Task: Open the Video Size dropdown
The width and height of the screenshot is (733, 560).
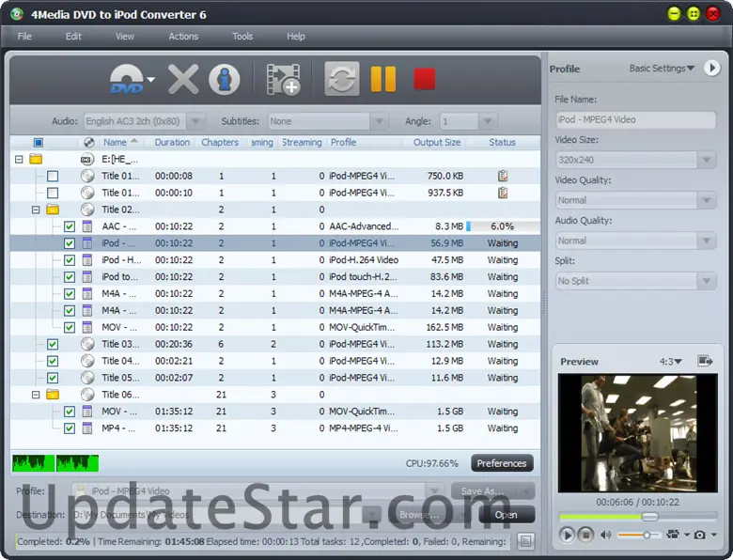Action: click(x=707, y=160)
